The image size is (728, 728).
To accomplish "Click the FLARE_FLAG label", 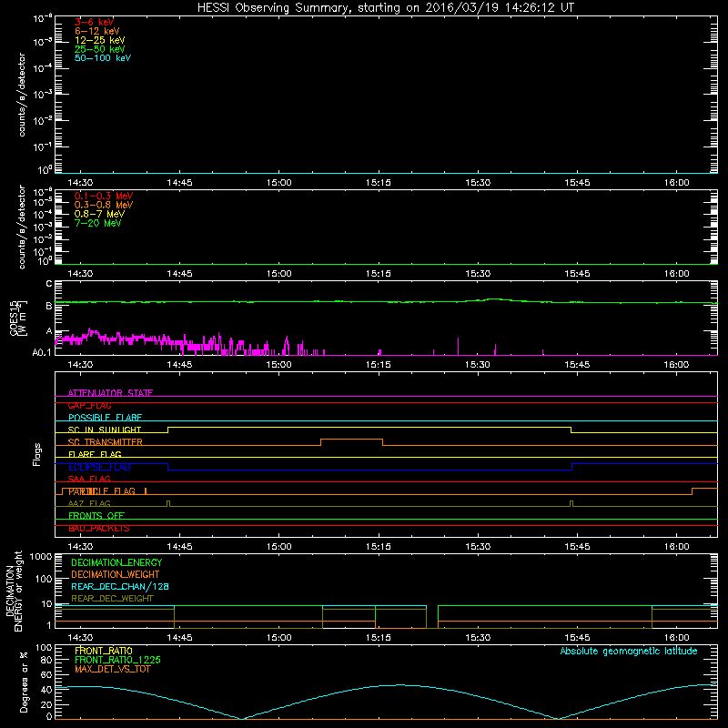I will pyautogui.click(x=95, y=454).
